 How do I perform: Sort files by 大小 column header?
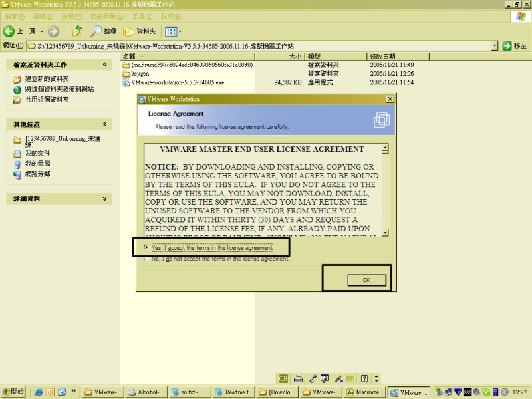[280, 56]
